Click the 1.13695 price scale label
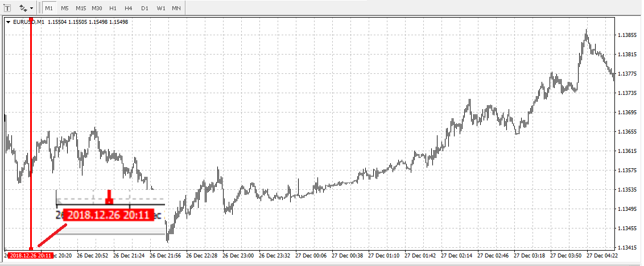Viewport: 644px width, 266px height. [x=627, y=112]
